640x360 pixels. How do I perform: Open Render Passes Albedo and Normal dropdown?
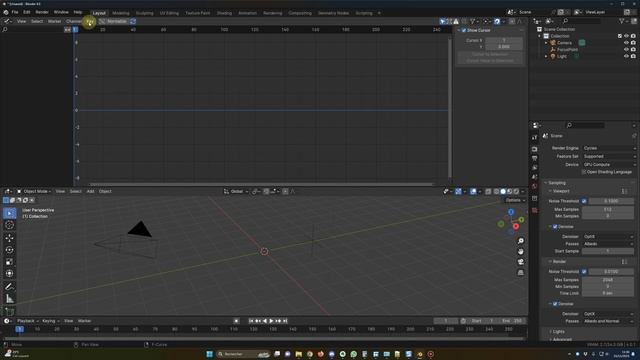coord(608,321)
